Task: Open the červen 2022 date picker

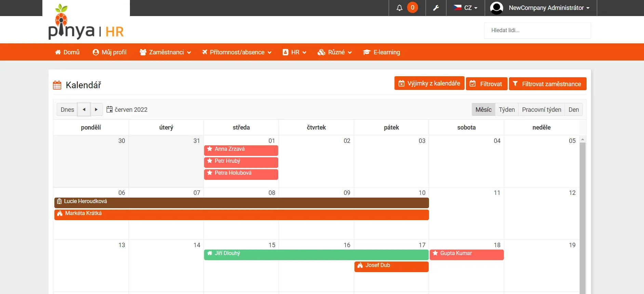Action: click(127, 109)
